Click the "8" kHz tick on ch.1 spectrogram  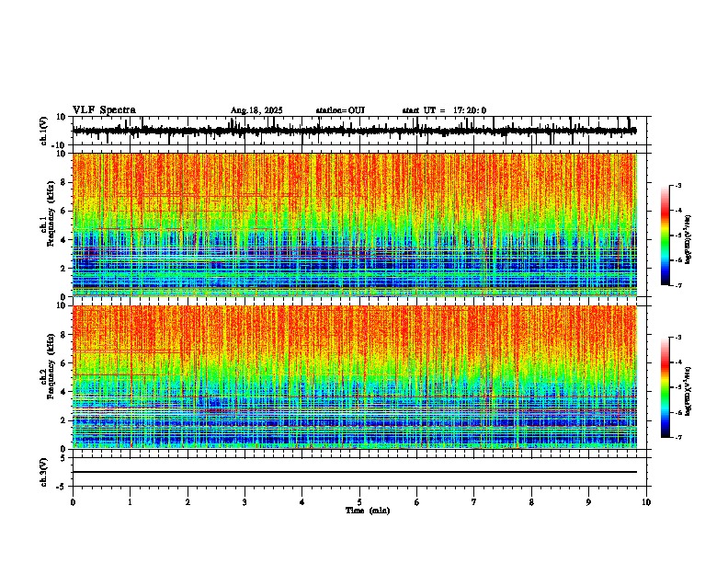(64, 182)
